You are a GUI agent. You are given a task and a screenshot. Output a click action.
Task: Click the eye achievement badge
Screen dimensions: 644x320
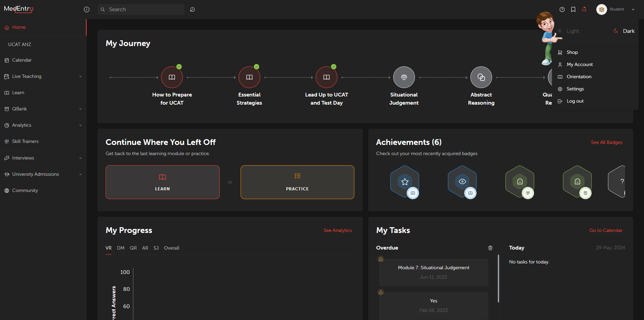click(462, 182)
